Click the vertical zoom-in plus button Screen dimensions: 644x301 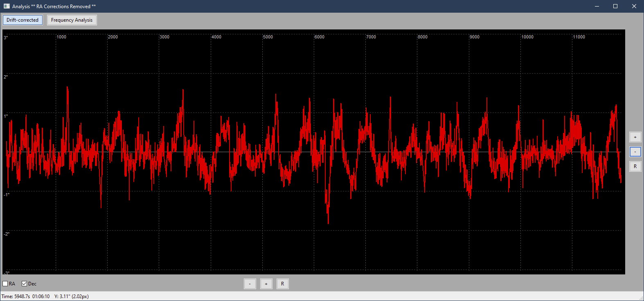point(635,137)
